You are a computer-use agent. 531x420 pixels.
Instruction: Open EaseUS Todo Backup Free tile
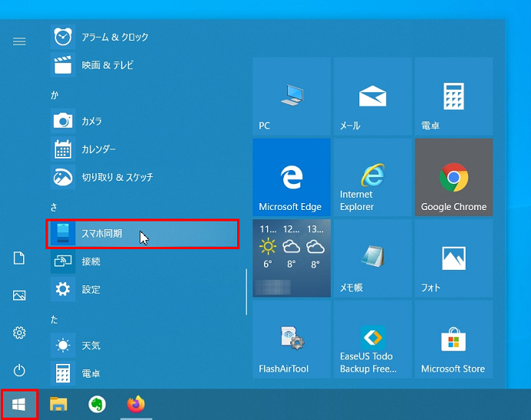click(x=372, y=339)
